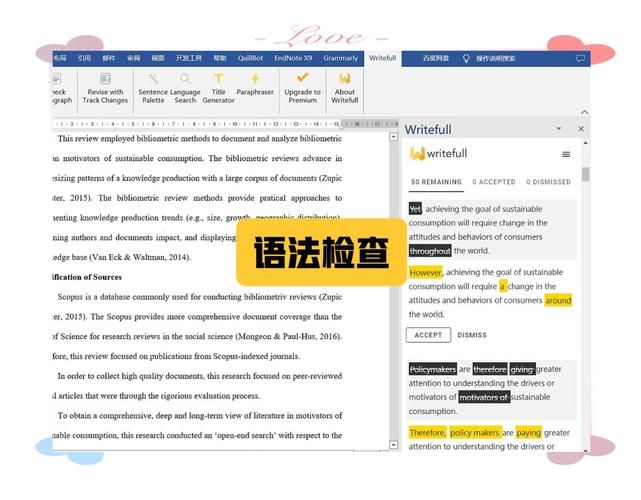
Task: Click the highlighted word 'Therefore,'
Action: click(428, 433)
